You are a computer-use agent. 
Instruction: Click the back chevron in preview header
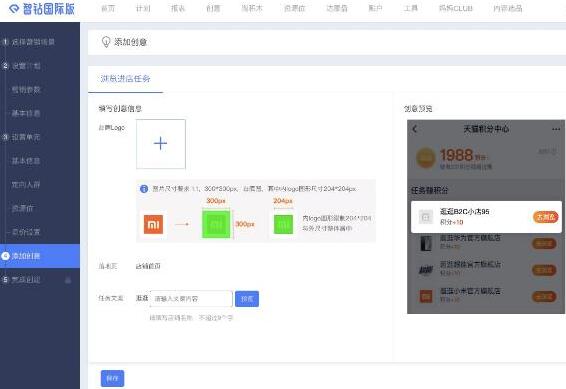(415, 129)
